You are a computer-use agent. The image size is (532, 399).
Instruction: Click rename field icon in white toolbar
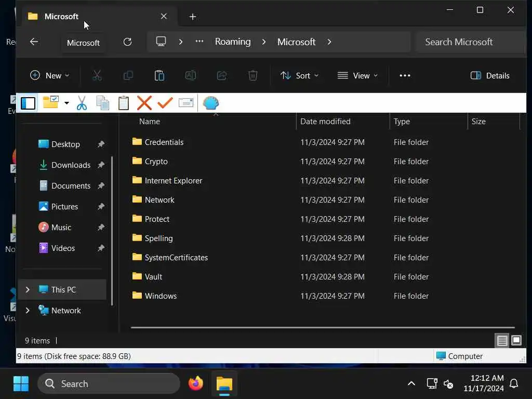[x=186, y=102]
